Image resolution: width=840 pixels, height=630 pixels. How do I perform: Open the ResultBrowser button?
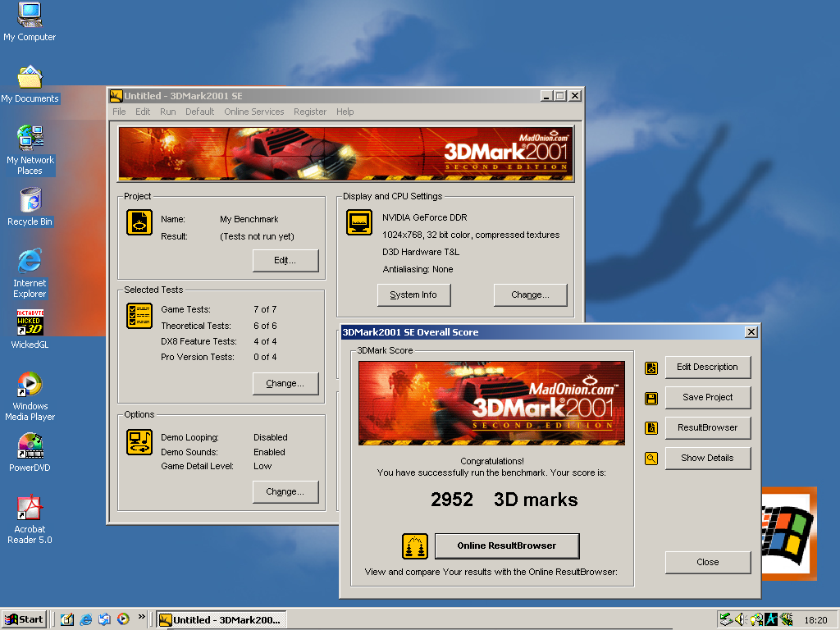tap(708, 428)
